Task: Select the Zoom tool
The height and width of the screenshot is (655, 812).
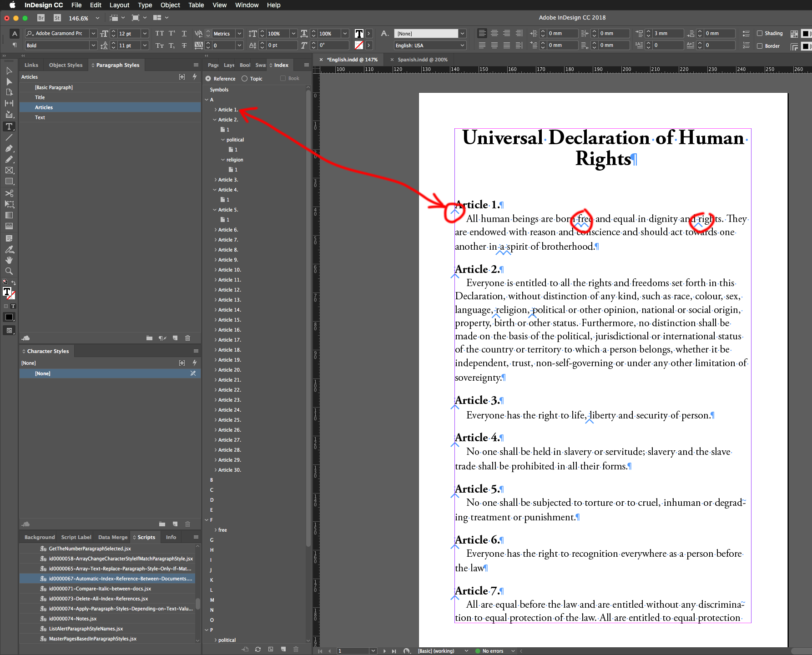Action: coord(9,271)
